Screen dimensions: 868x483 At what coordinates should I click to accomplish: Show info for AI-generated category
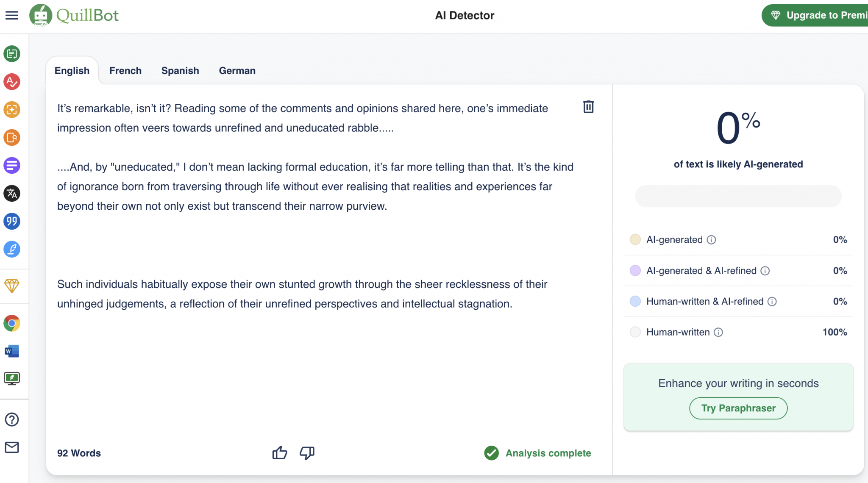point(712,240)
